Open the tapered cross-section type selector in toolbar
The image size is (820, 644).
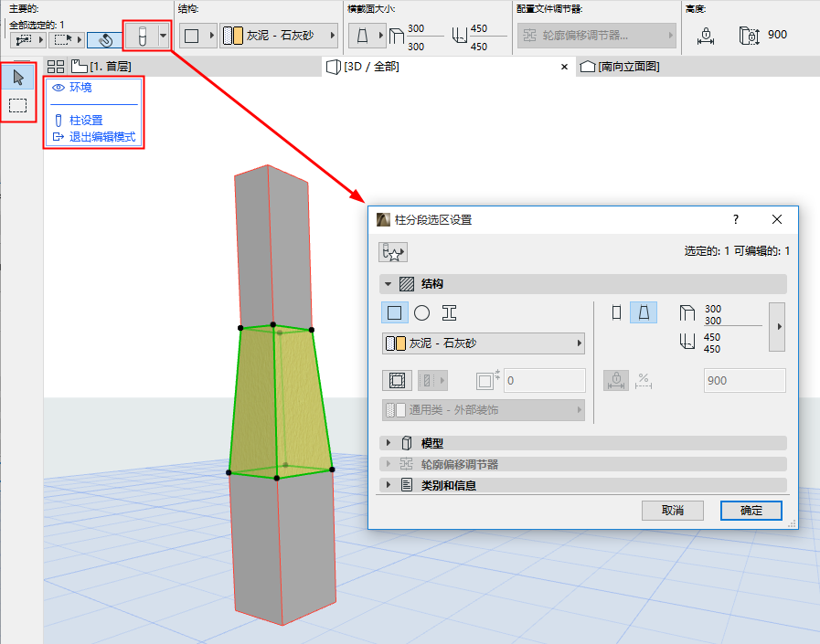[367, 36]
